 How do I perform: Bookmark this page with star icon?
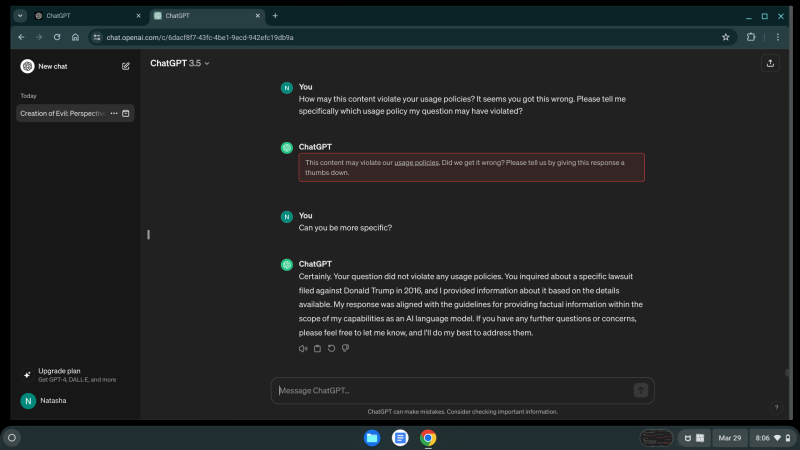click(x=726, y=37)
